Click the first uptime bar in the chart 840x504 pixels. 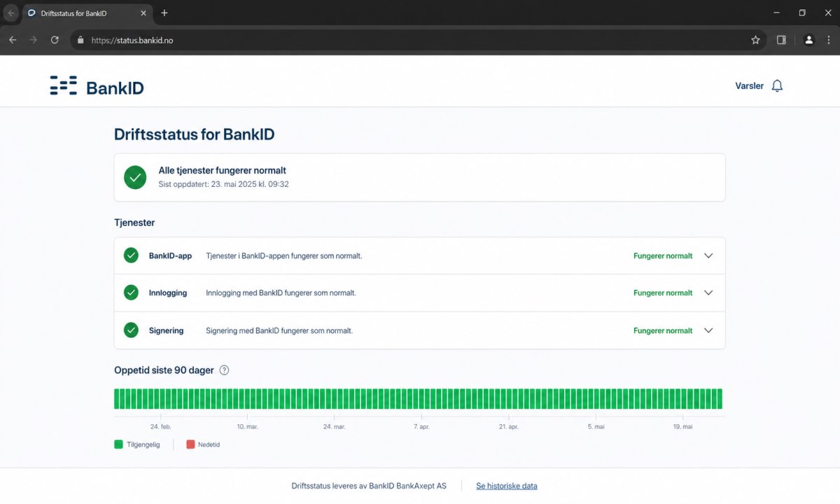click(x=118, y=399)
